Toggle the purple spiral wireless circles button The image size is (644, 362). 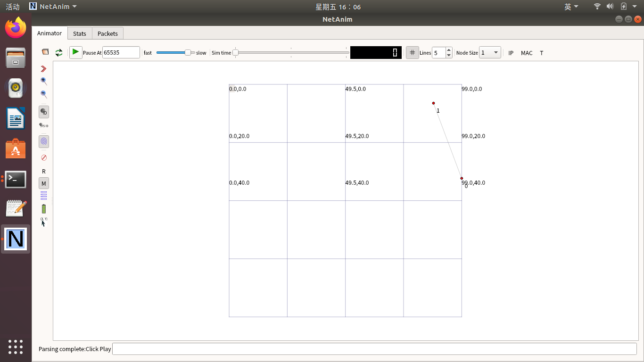point(44,141)
